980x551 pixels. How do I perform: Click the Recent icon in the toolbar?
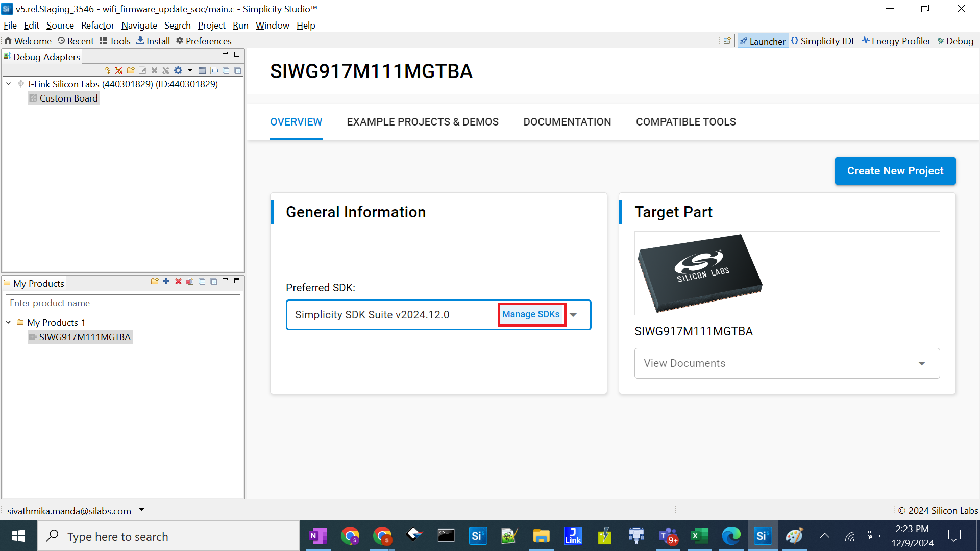(x=75, y=41)
